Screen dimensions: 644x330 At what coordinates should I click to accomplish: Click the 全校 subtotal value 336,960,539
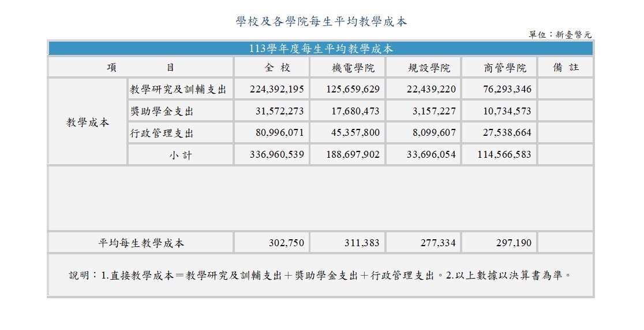(277, 155)
